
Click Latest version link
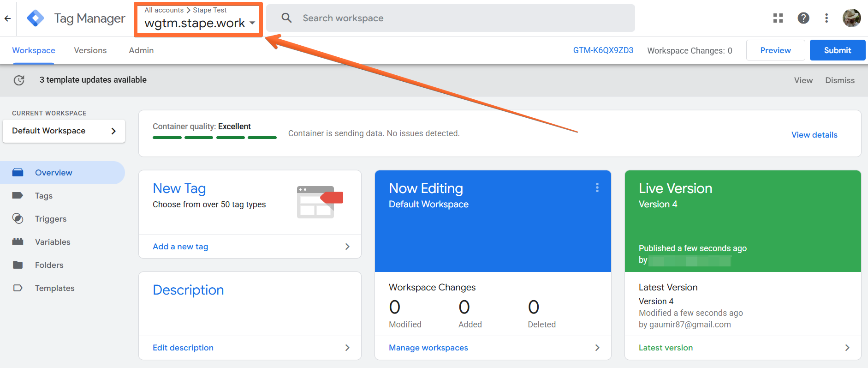tap(666, 348)
